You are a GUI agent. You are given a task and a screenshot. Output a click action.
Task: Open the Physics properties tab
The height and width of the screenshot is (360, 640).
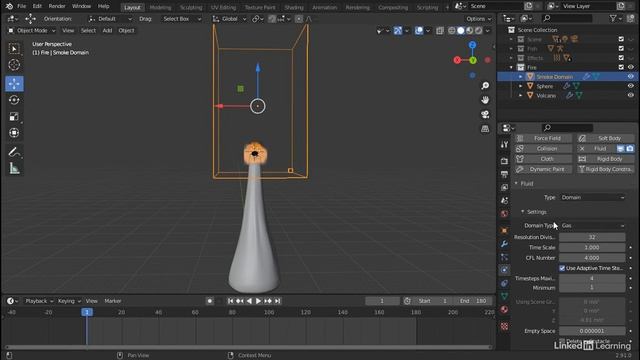[504, 270]
